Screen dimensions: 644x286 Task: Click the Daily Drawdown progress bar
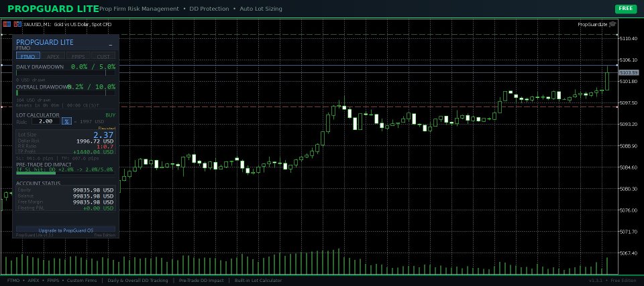pyautogui.click(x=66, y=73)
